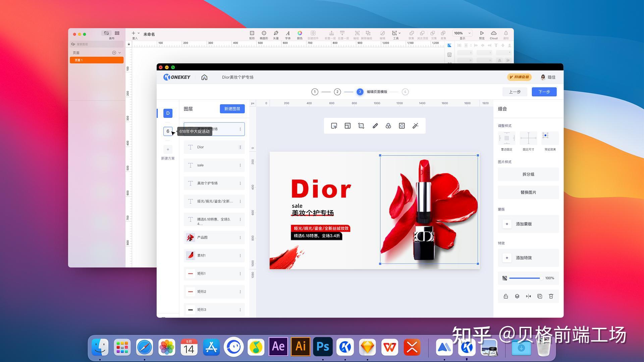Click the color blend circles icon
The width and height of the screenshot is (644, 362).
click(x=388, y=126)
